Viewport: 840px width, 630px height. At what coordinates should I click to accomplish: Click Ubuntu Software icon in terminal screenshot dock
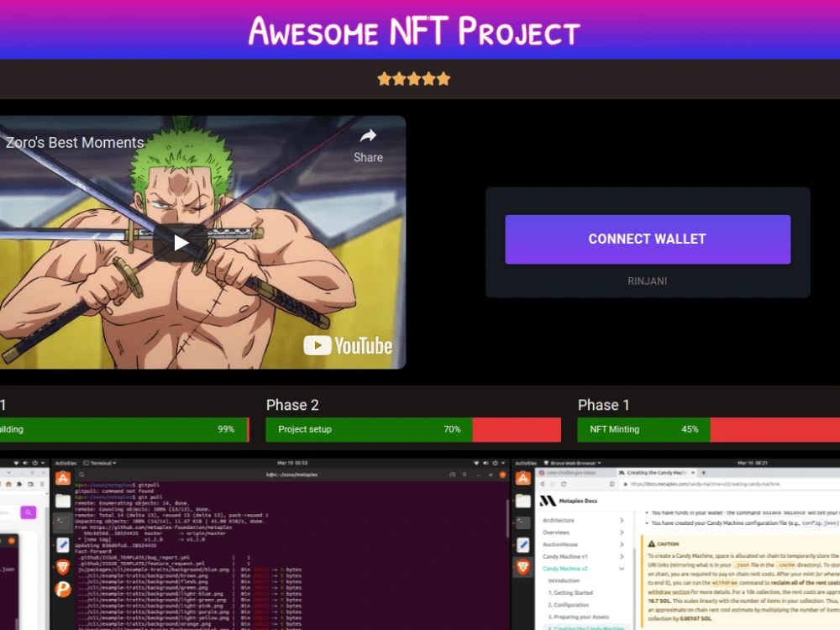click(63, 478)
